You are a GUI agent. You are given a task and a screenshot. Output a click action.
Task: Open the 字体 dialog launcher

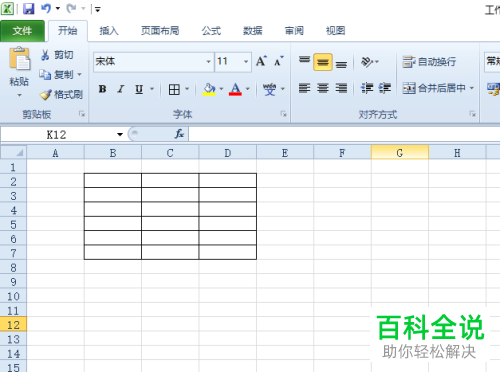tap(283, 114)
